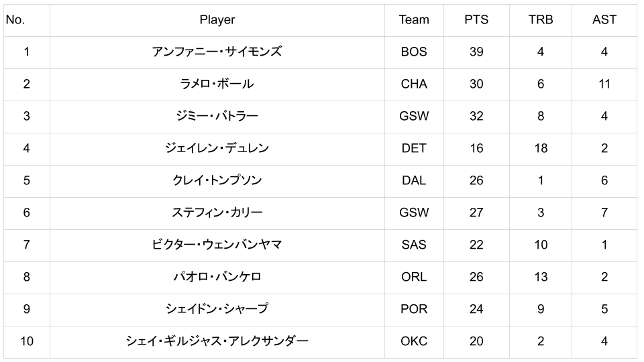The width and height of the screenshot is (644, 362).
Task: Click the Player column header
Action: coord(217,20)
